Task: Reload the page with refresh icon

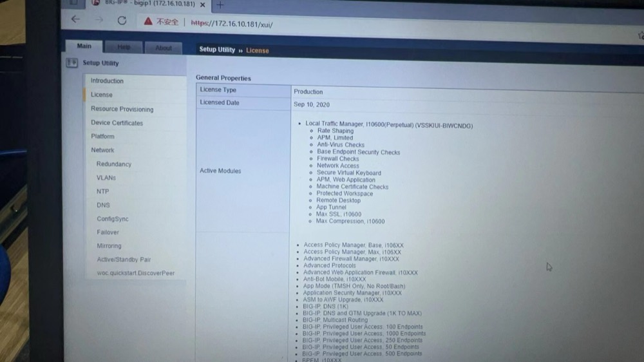Action: [122, 21]
